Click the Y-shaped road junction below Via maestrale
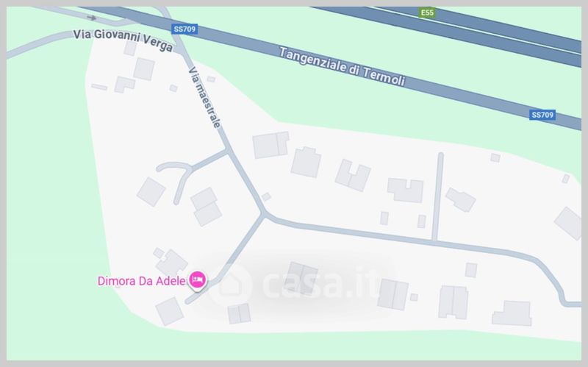This screenshot has height=367, width=588. 264,214
